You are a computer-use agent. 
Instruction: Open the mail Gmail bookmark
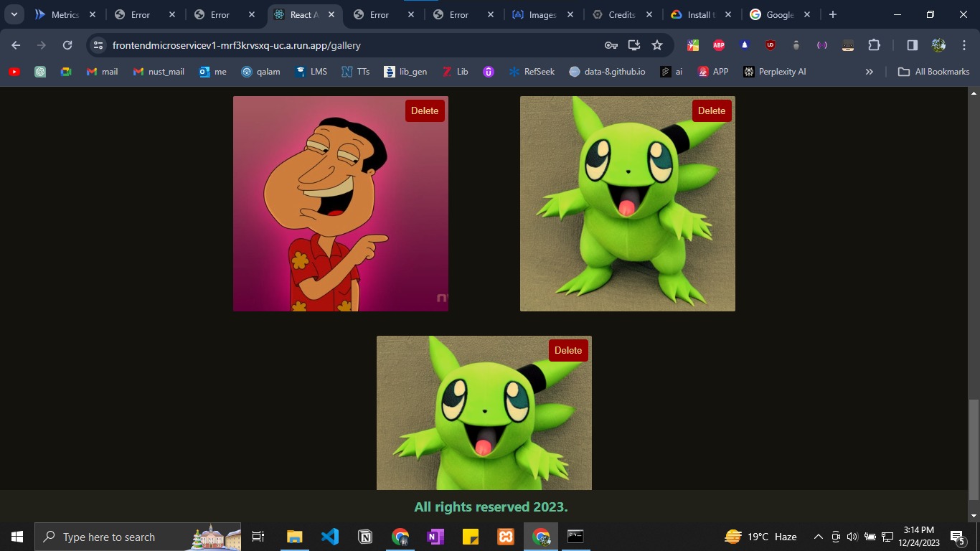pos(102,72)
